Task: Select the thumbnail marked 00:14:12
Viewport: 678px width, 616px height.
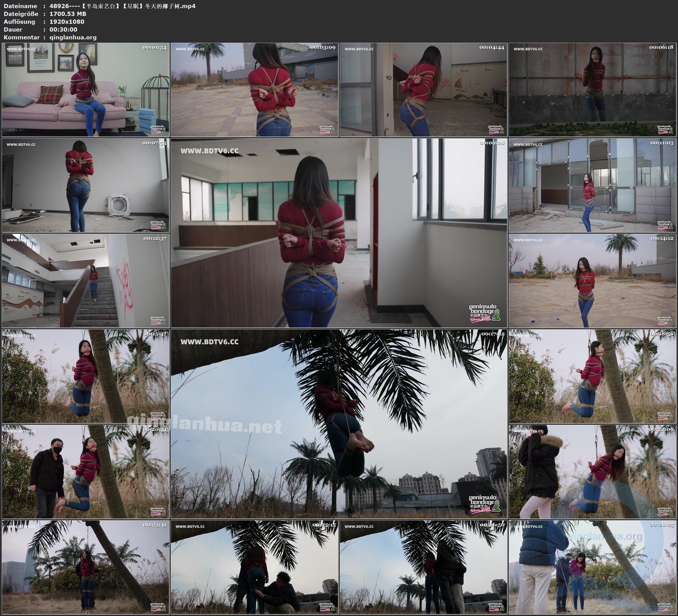Action: [593, 281]
